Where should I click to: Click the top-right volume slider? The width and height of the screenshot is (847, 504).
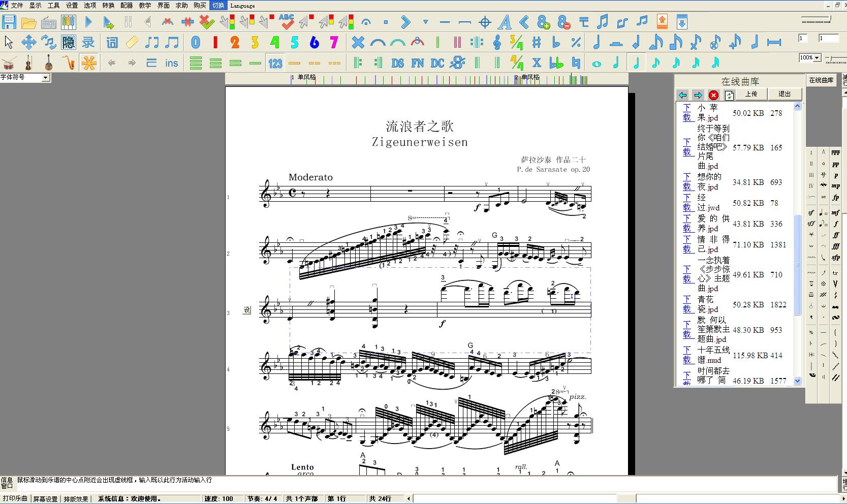[x=817, y=20]
